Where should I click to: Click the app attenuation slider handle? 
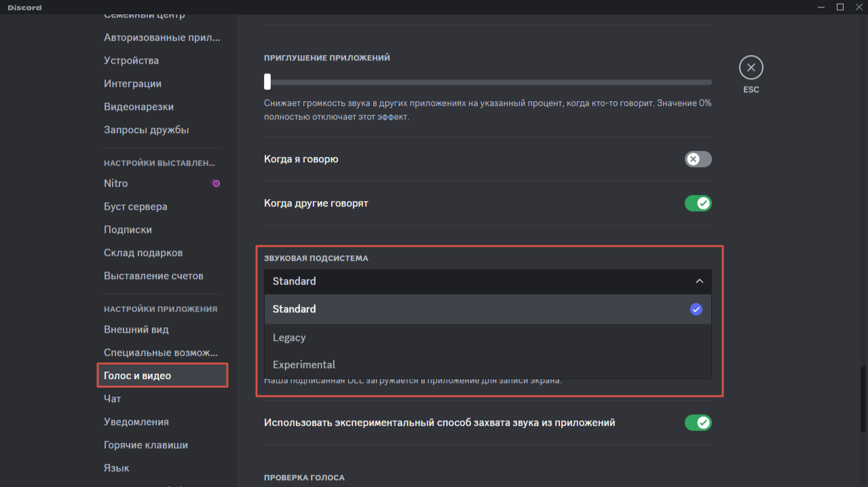267,82
